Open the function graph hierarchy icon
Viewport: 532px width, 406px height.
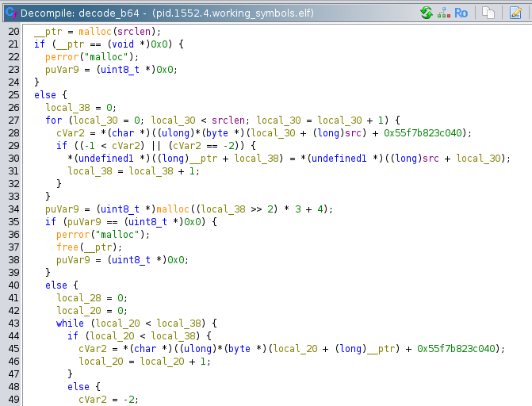point(444,13)
